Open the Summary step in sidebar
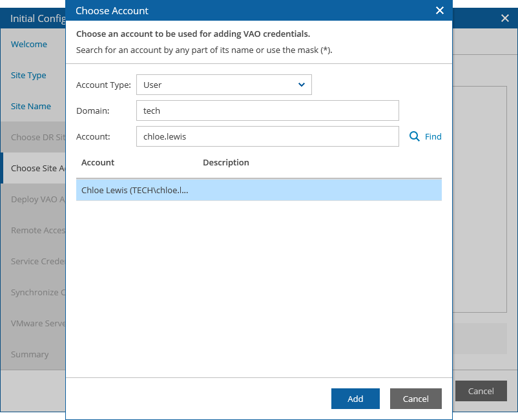Image resolution: width=518 pixels, height=420 pixels. pos(30,354)
